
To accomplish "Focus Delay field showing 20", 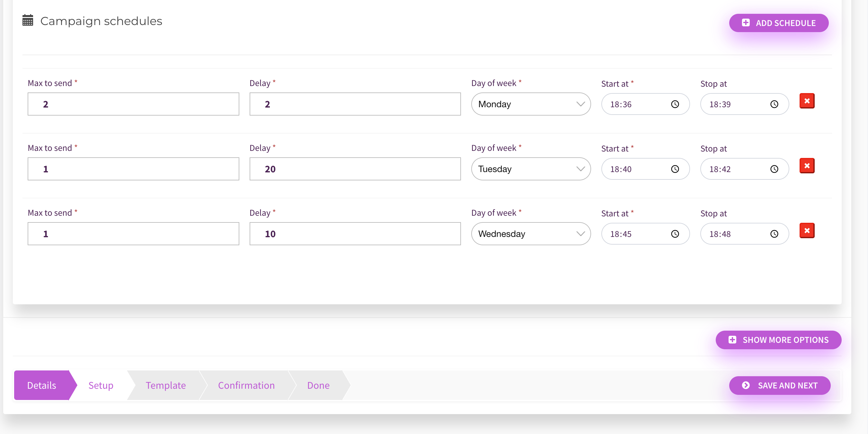I will click(x=355, y=169).
